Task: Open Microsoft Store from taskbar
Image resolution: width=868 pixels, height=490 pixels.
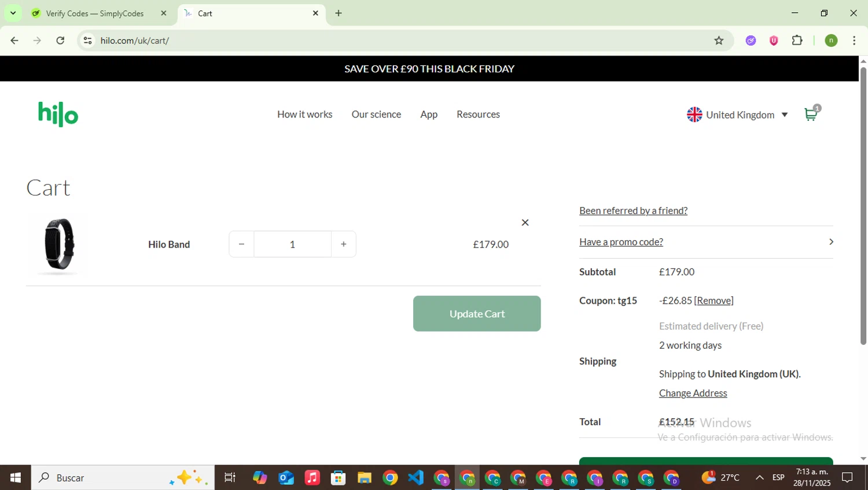Action: (x=338, y=478)
